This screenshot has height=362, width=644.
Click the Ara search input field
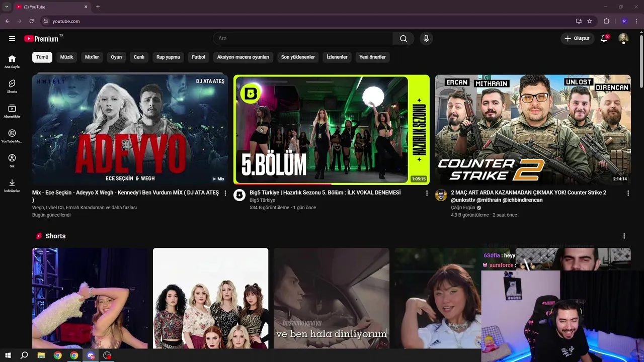pos(303,39)
